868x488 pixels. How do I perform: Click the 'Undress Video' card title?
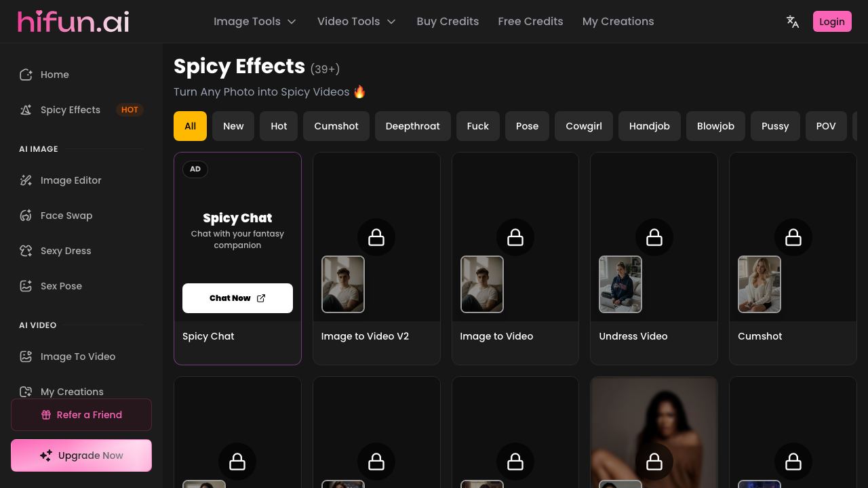[633, 336]
